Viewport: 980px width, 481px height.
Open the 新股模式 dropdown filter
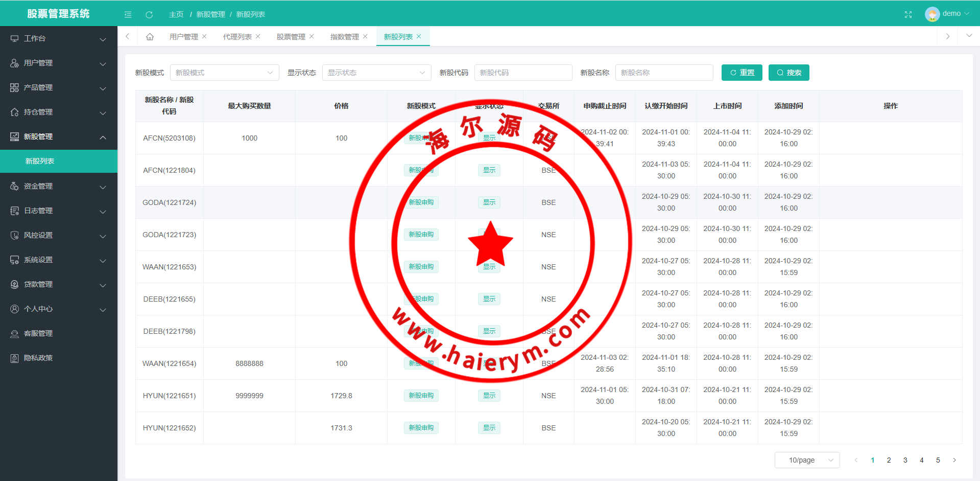tap(224, 73)
